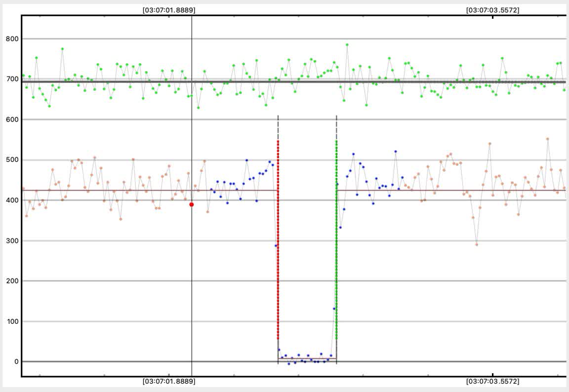
Task: Click the 500 y-axis value label
Action: [x=10, y=160]
